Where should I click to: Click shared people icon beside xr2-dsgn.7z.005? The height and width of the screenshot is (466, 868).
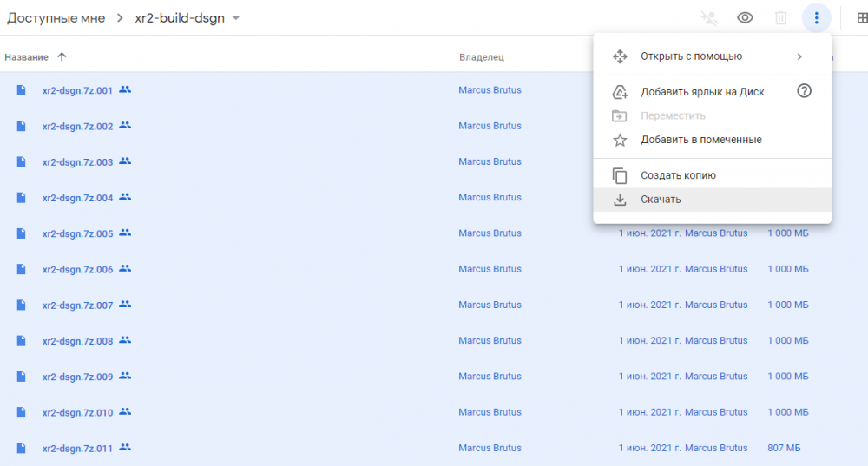(x=125, y=233)
